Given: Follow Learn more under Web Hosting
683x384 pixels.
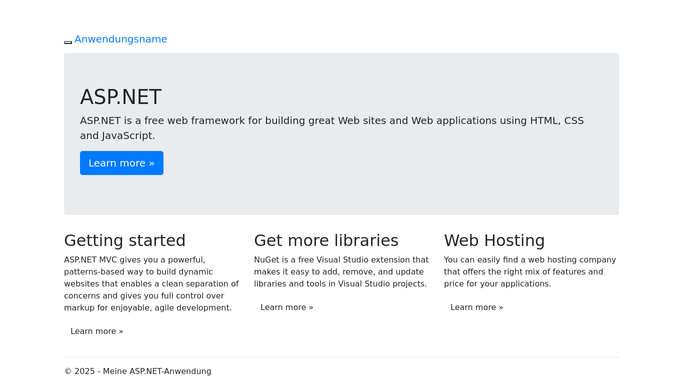Looking at the screenshot, I should pyautogui.click(x=477, y=307).
